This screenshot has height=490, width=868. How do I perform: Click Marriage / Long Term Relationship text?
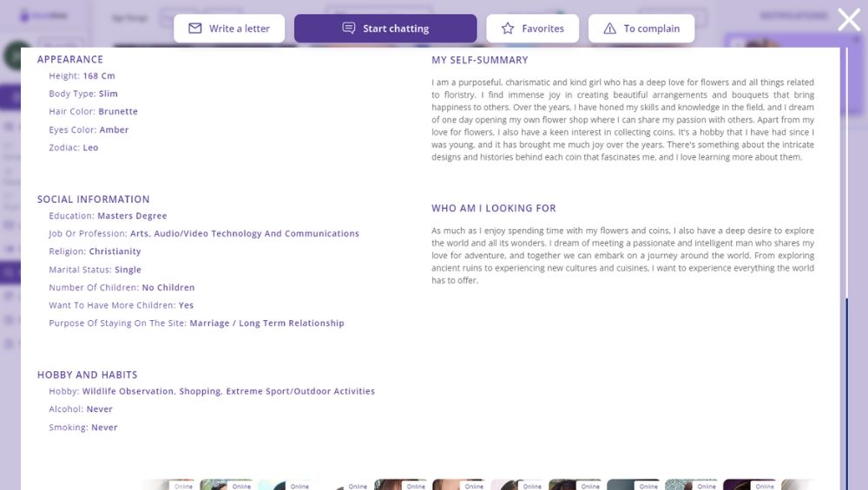point(266,323)
